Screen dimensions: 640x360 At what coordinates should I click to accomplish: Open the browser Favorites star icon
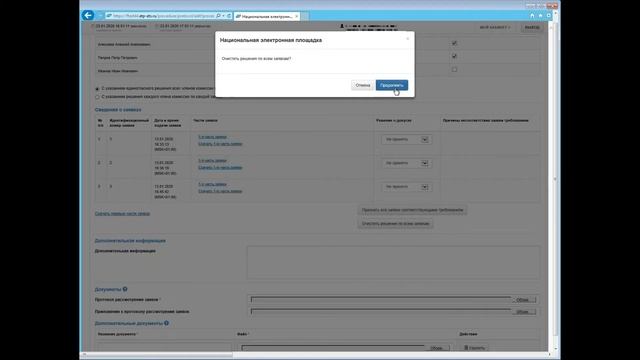540,16
